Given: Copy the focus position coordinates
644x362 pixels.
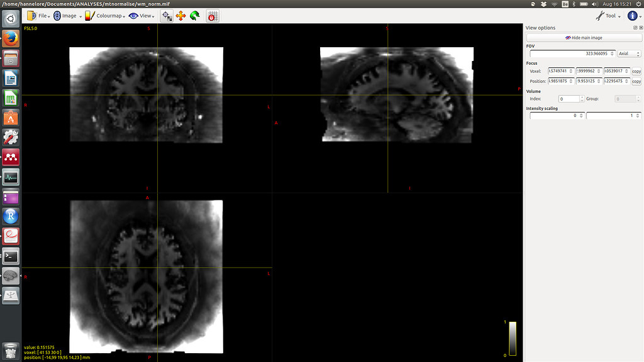Looking at the screenshot, I should point(636,81).
